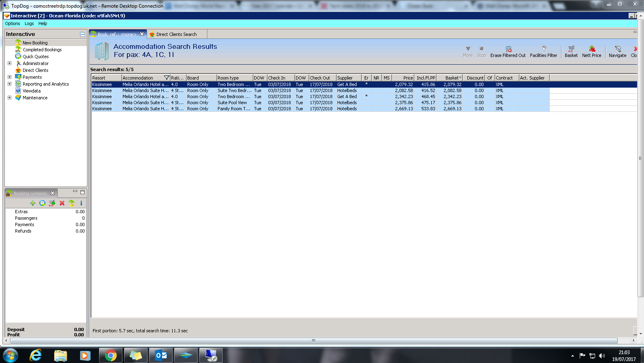This screenshot has width=644, height=363.
Task: Open the Facilities Filter funnel icon
Action: [544, 49]
